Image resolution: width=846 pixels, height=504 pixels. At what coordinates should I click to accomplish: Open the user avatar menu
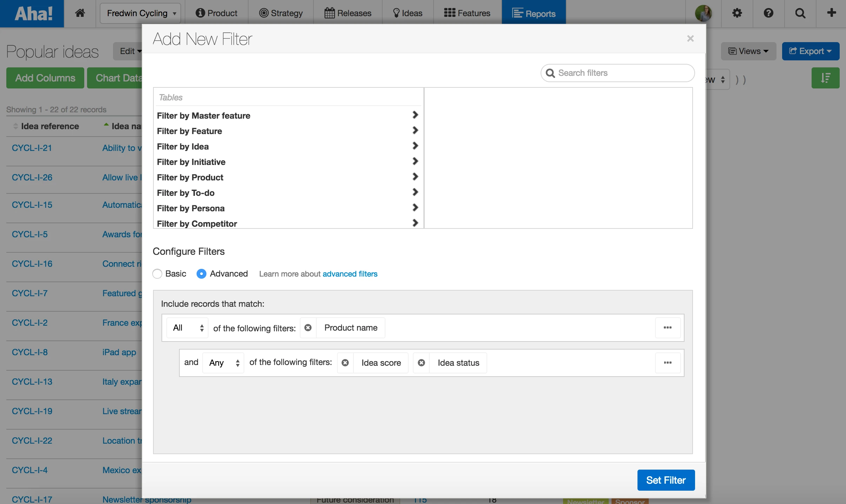click(x=703, y=13)
